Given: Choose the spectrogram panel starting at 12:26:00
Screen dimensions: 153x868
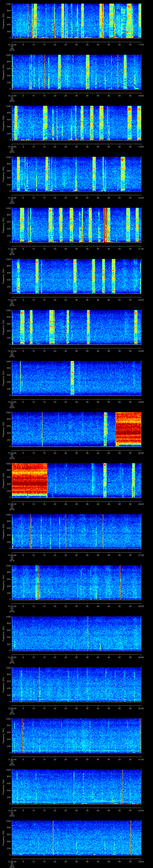Looking at the screenshot, I should [77, 531].
